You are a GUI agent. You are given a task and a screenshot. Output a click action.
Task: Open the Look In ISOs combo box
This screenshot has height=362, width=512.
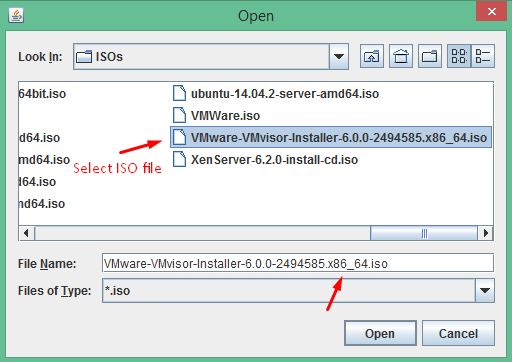point(211,56)
